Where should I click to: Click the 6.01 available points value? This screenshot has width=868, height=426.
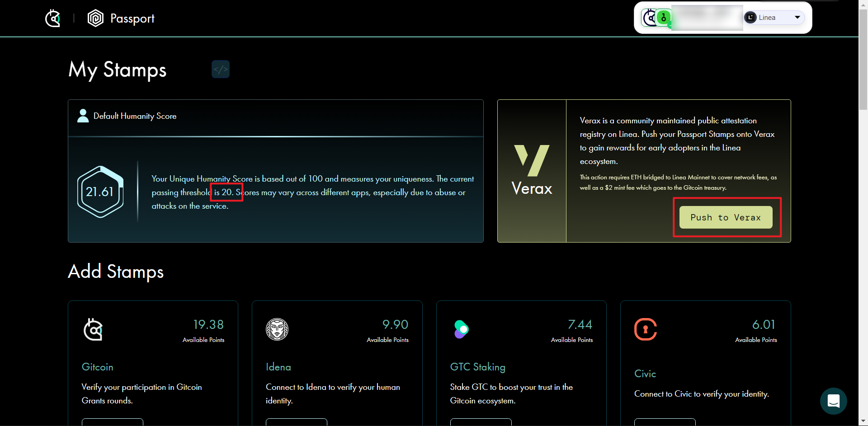[764, 324]
